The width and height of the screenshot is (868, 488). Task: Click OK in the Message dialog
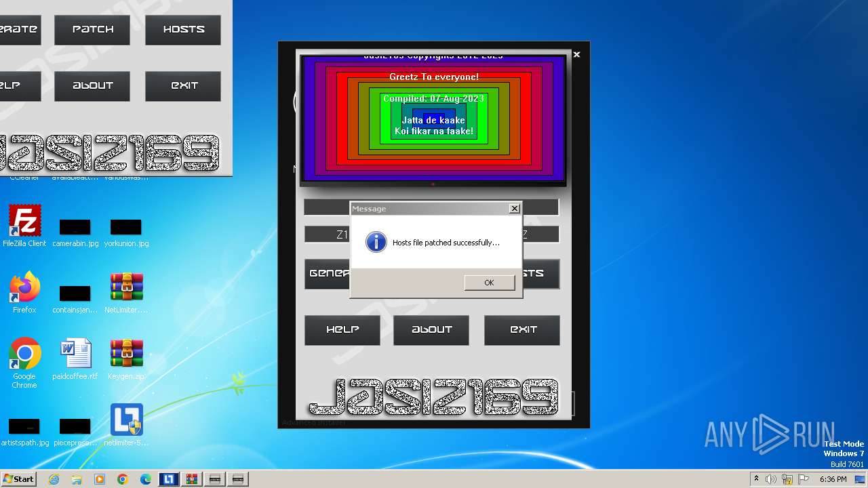tap(489, 283)
